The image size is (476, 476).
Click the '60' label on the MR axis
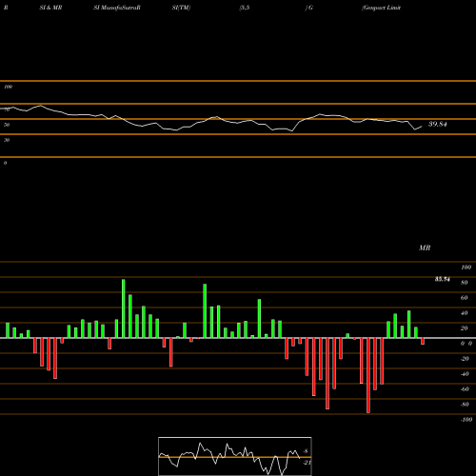(464, 298)
